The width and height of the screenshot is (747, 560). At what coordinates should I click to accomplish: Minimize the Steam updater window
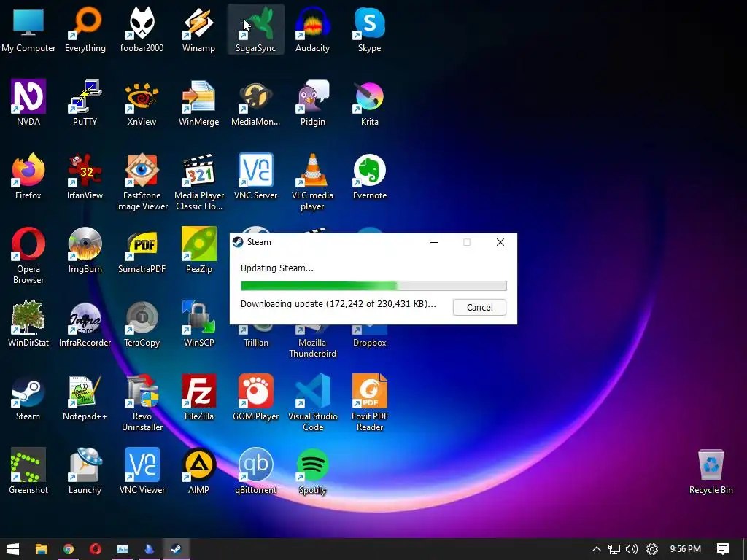point(433,242)
